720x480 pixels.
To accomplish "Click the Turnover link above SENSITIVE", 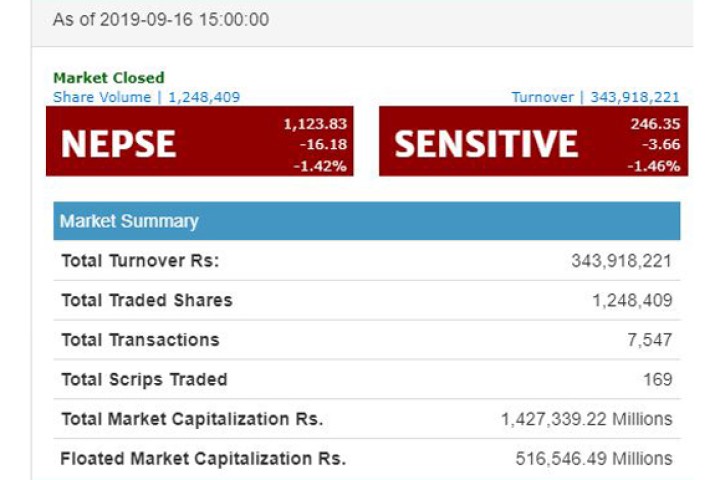I will pyautogui.click(x=595, y=97).
